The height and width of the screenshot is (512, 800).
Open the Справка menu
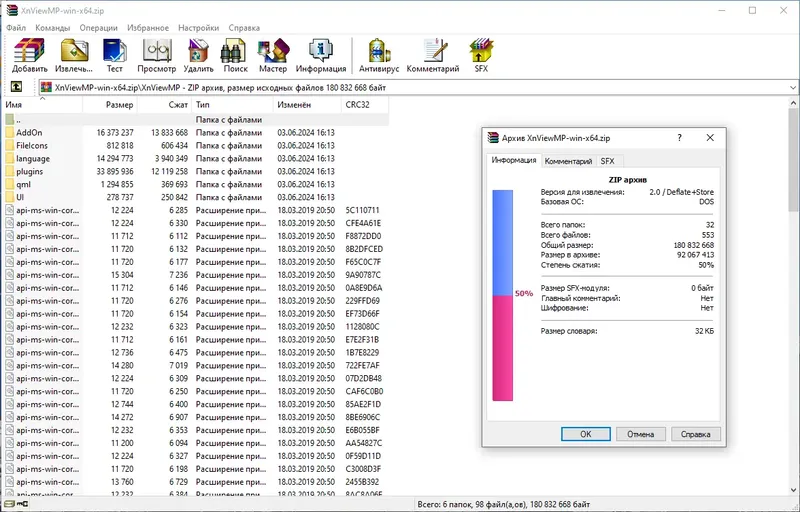(244, 28)
